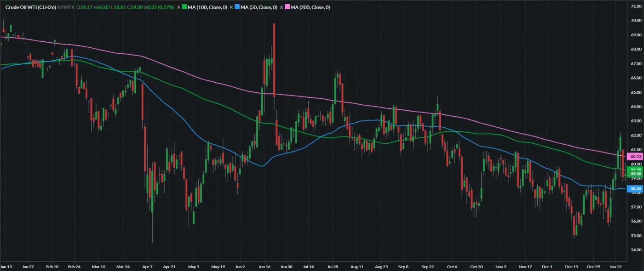Screen dimensions: 644x271
Task: Remove the MA (50, Close, 0) indicator
Action: point(231,7)
